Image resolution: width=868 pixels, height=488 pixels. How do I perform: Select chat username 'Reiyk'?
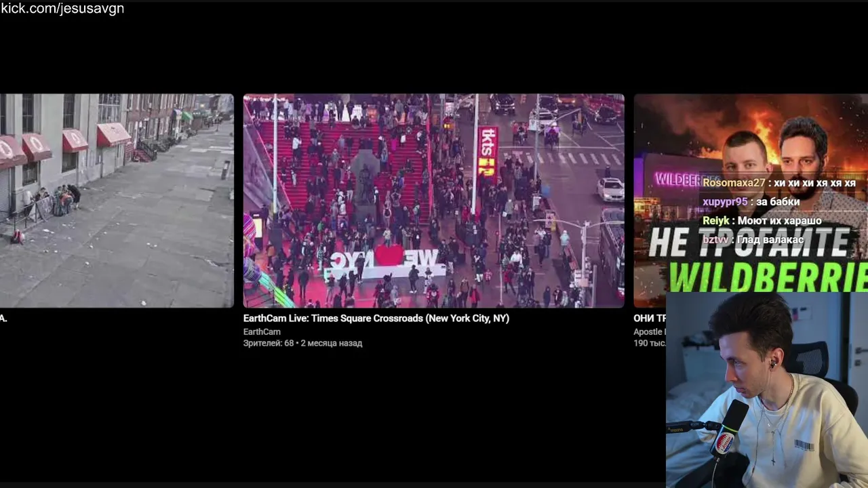tap(716, 221)
